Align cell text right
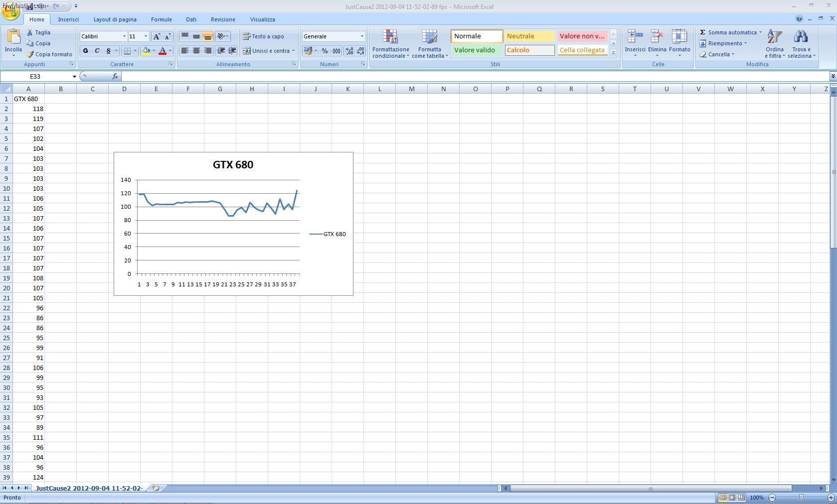Viewport: 837px width, 504px height. coord(208,51)
